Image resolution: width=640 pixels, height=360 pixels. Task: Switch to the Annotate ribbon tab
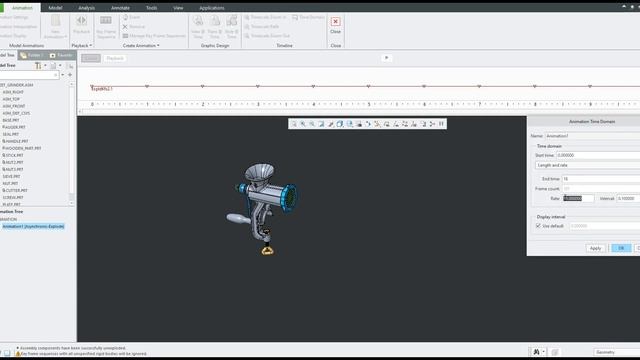120,8
